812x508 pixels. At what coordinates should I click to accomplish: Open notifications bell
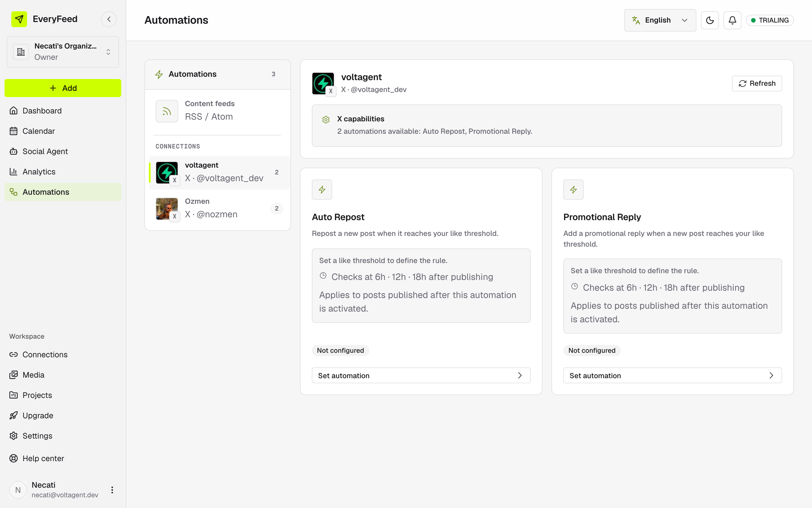pos(732,20)
